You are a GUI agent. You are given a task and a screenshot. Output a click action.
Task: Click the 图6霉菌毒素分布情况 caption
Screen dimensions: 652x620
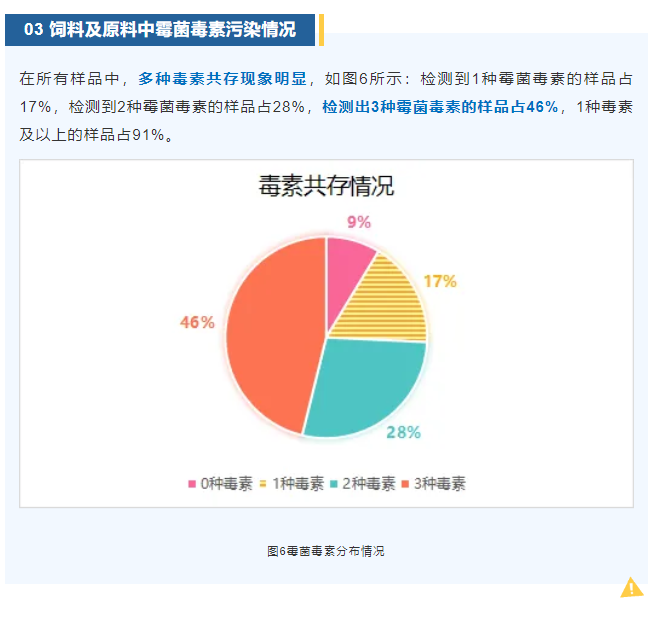click(x=326, y=551)
